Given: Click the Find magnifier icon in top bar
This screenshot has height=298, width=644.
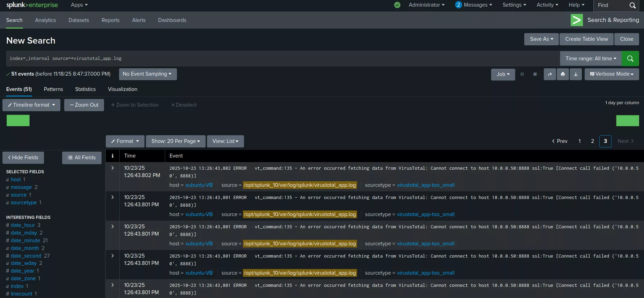Looking at the screenshot, I should 632,5.
